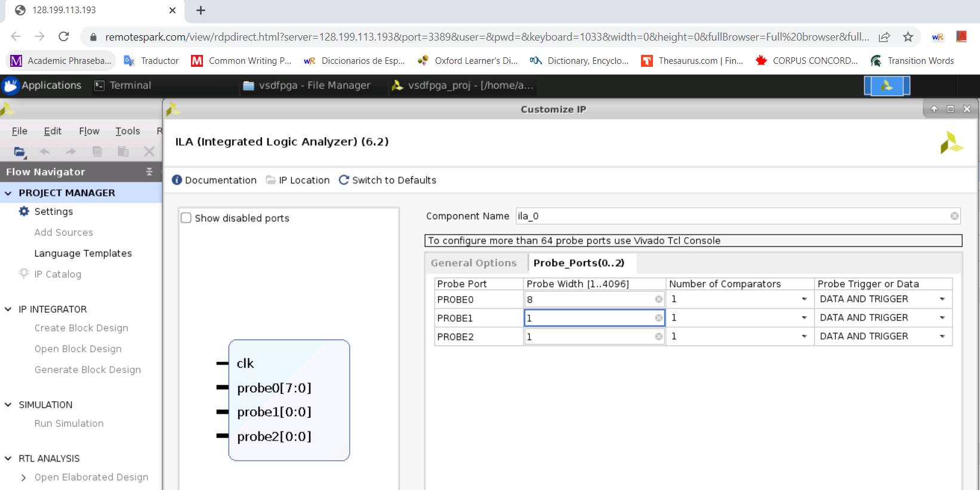The image size is (980, 490).
Task: Click the share page icon in address bar
Action: coord(884,37)
